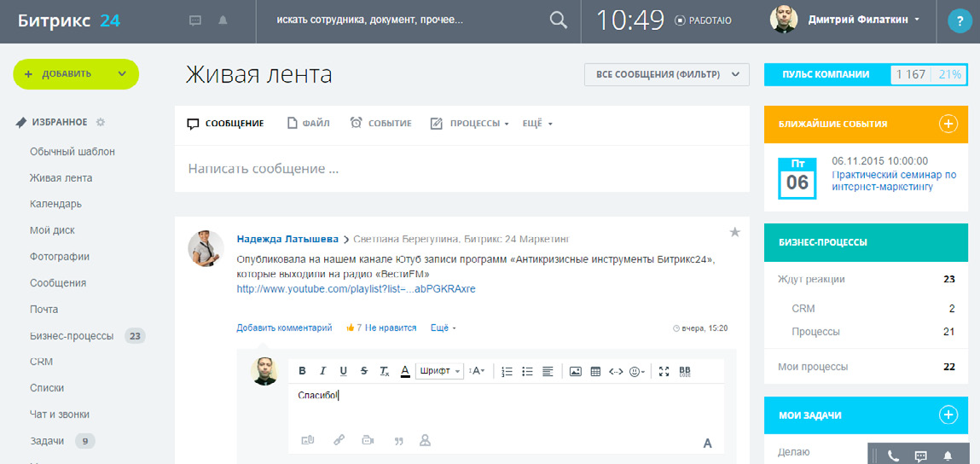Viewport: 980px width, 464px height.
Task: Insert video into comment
Action: (368, 440)
